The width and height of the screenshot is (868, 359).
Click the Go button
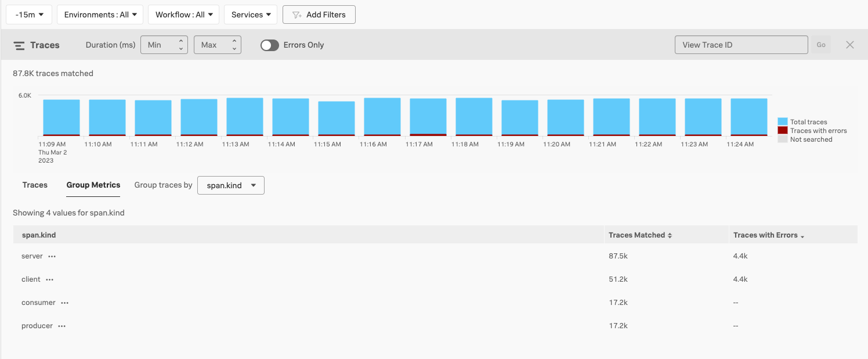(821, 45)
